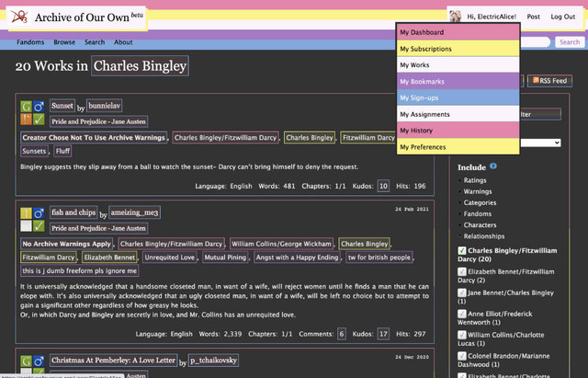Click the General rating icon for Sunset
Viewport: 588px width, 378px height.
pyautogui.click(x=26, y=107)
